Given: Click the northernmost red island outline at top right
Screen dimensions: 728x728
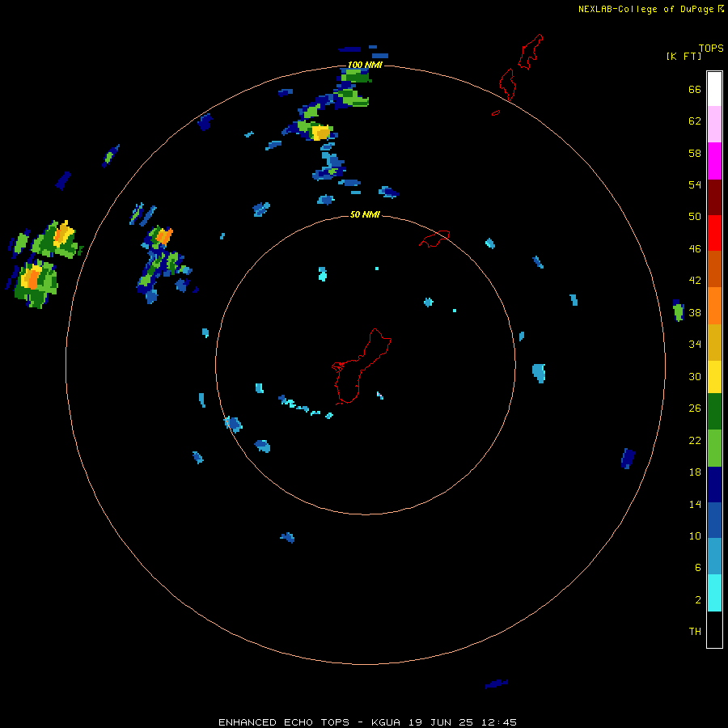Looking at the screenshot, I should [x=530, y=52].
